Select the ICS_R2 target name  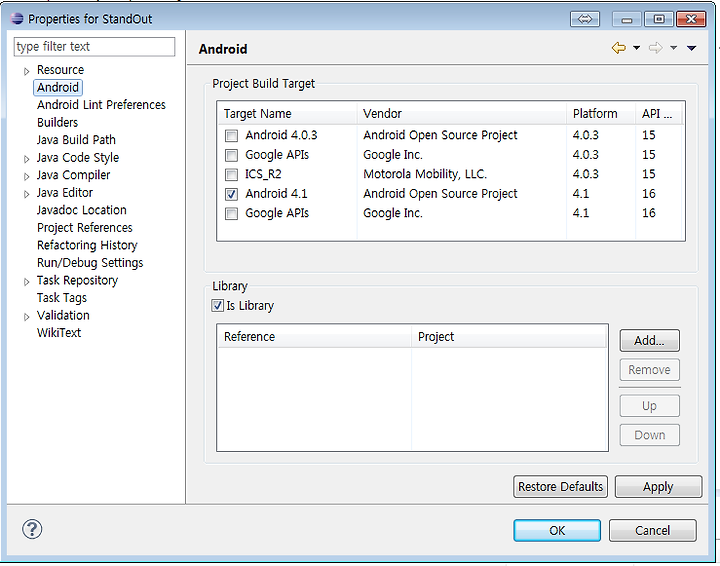(x=263, y=174)
